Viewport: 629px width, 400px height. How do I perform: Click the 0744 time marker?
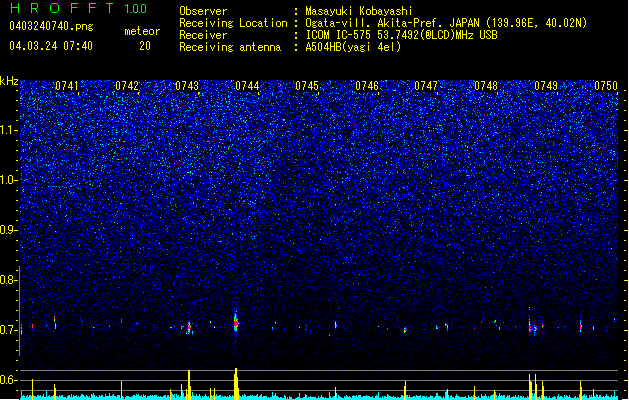[x=247, y=86]
